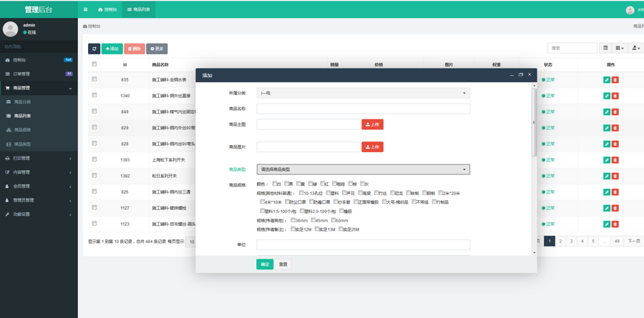Switch to the 商品列表 top tab
The image size is (644, 318).
coord(139,9)
